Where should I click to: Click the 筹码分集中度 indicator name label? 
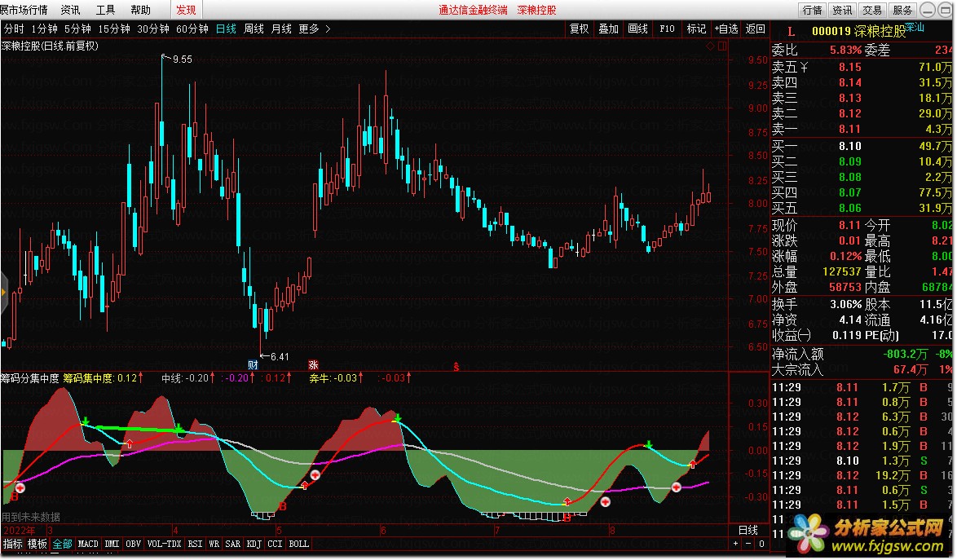coord(30,378)
